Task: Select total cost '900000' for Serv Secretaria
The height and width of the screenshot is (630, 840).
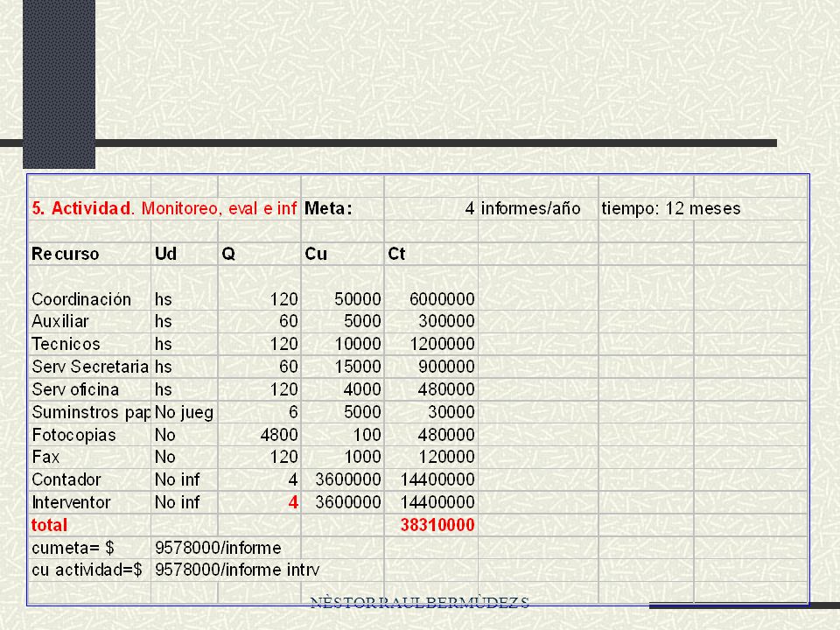Action: coord(447,367)
